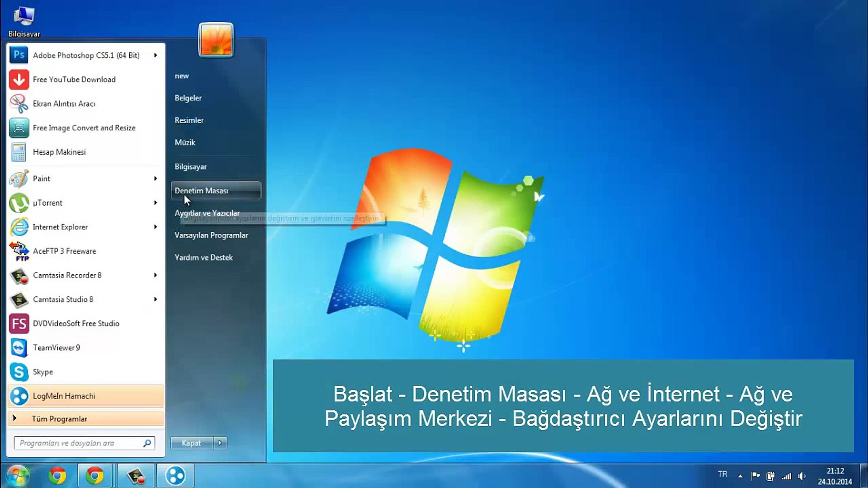Open Adobe Photoshop CS5.1 icon

(19, 55)
